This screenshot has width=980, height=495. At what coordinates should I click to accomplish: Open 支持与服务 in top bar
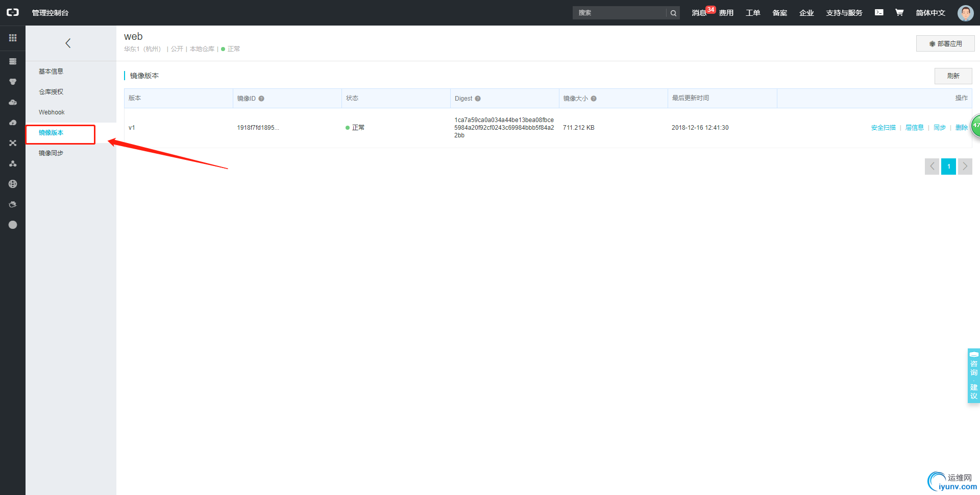[844, 13]
